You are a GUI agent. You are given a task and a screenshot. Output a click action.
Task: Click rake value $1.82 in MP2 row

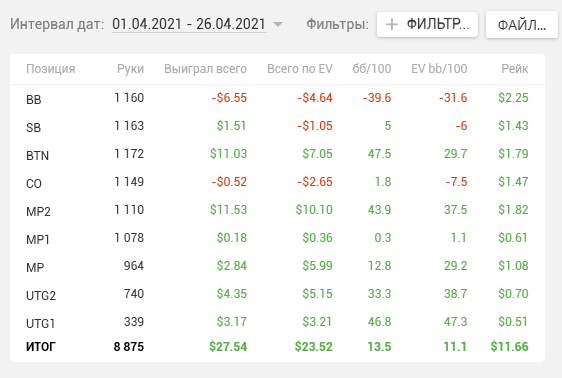tap(513, 209)
